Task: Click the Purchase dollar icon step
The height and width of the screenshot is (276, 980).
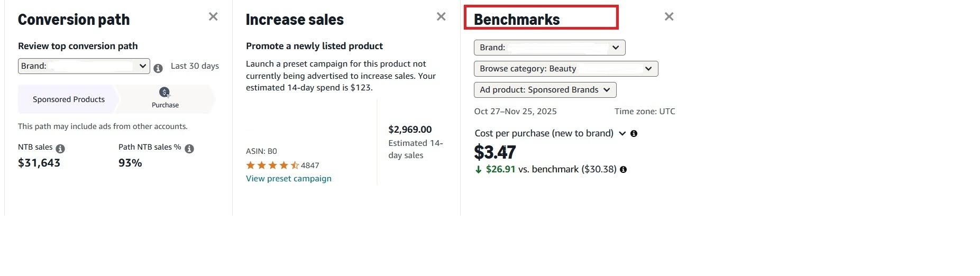Action: pos(165,93)
